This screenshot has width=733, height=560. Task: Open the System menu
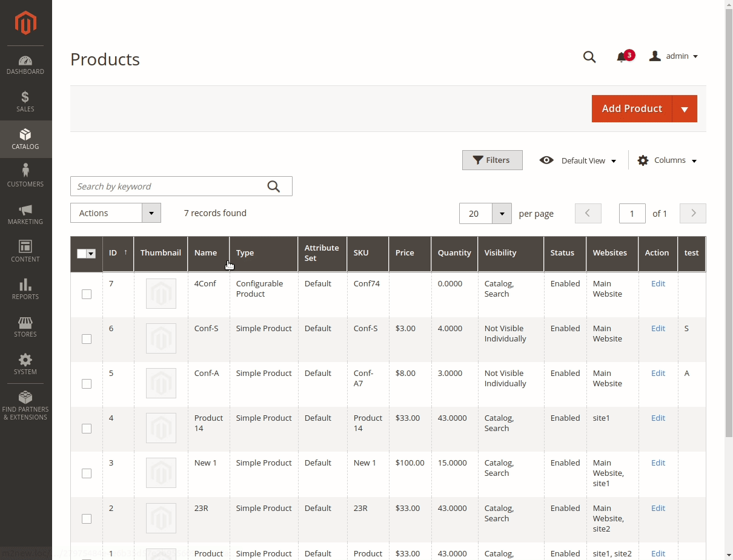pyautogui.click(x=25, y=364)
